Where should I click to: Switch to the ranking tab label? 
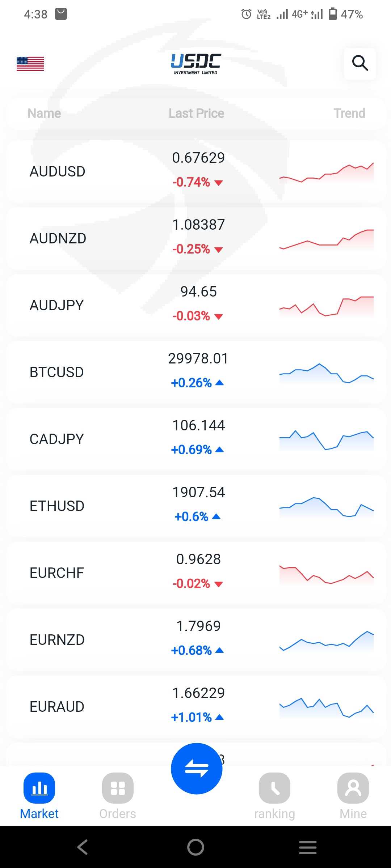pyautogui.click(x=274, y=814)
